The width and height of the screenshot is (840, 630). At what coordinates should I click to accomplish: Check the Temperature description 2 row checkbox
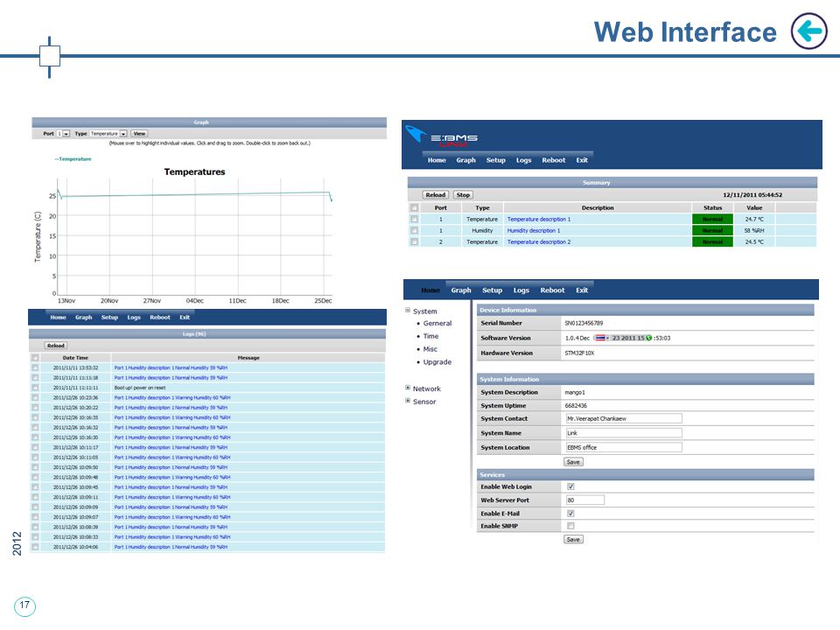click(414, 242)
